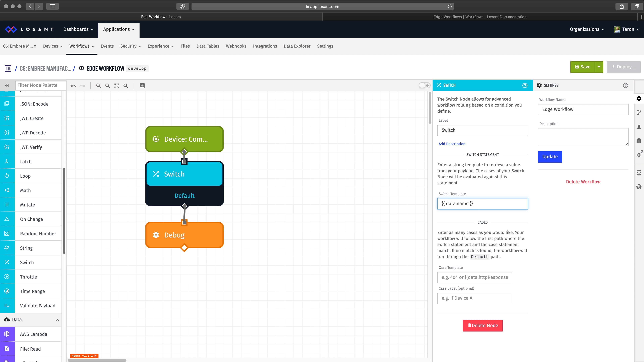Open the Versions branch tab in right sidebar
The width and height of the screenshot is (644, 362).
click(x=639, y=113)
